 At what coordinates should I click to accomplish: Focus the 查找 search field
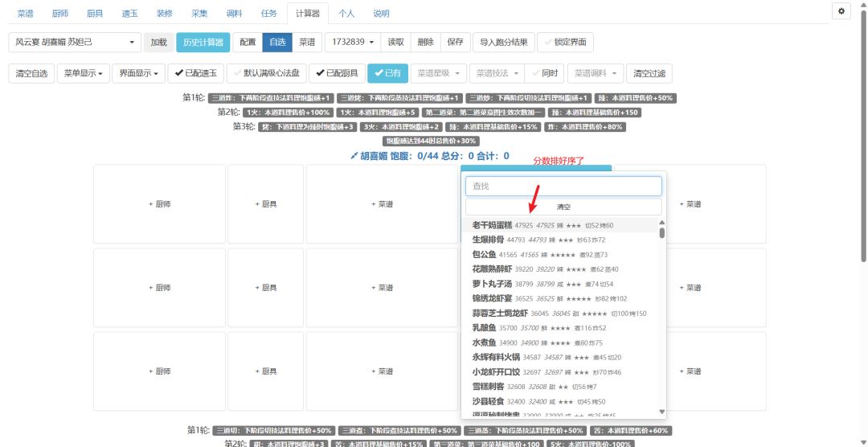tap(563, 186)
